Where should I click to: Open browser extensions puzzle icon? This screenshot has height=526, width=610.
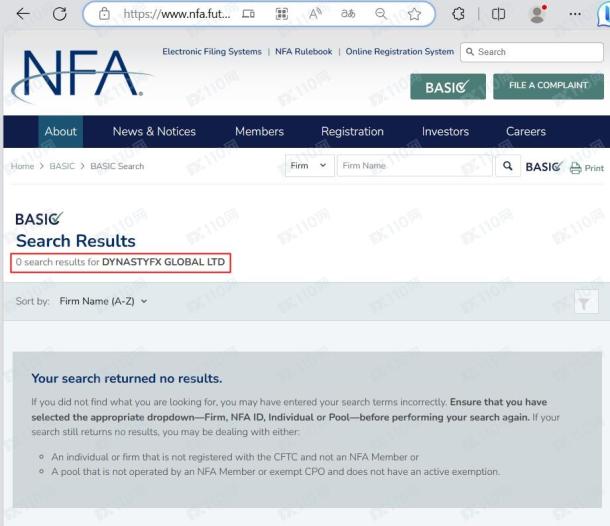point(458,14)
